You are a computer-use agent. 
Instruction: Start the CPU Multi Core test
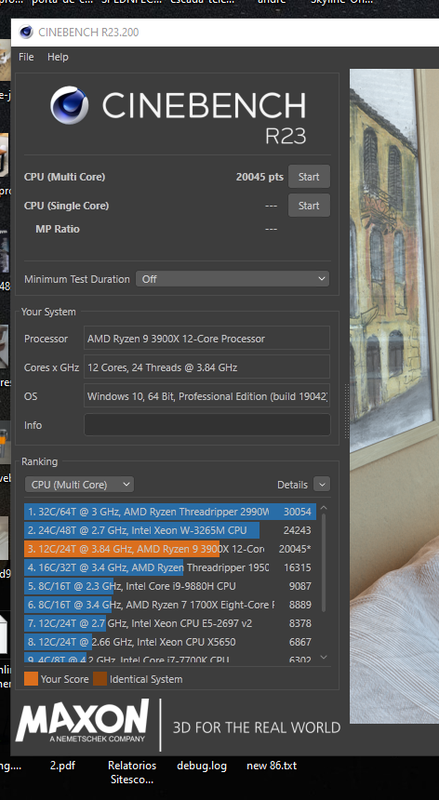click(309, 177)
